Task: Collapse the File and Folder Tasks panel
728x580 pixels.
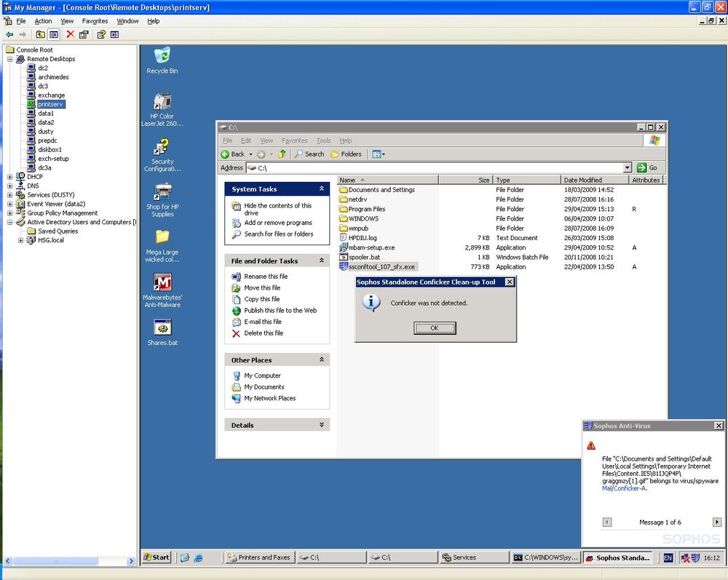Action: [x=321, y=261]
